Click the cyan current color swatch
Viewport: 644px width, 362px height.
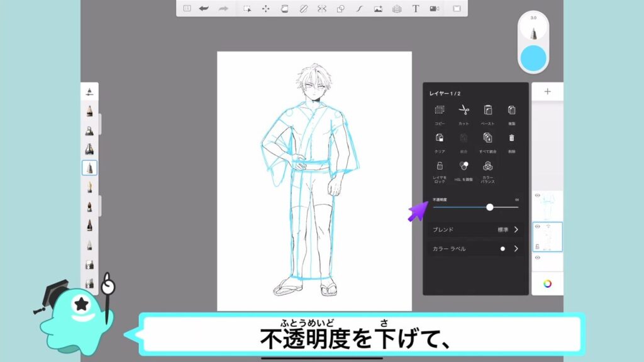(x=533, y=57)
